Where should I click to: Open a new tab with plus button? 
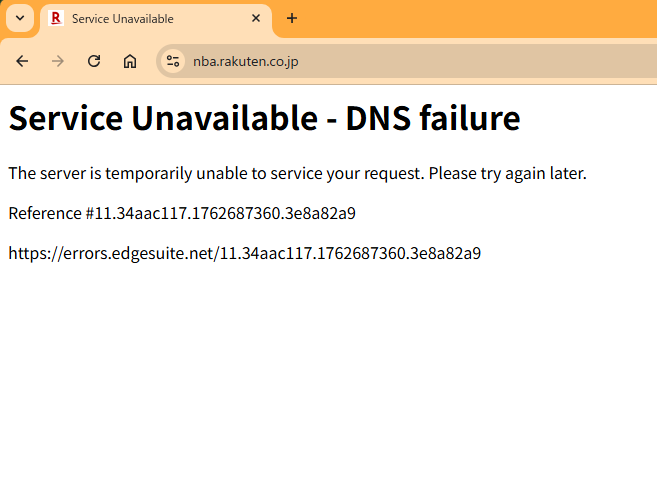[292, 18]
